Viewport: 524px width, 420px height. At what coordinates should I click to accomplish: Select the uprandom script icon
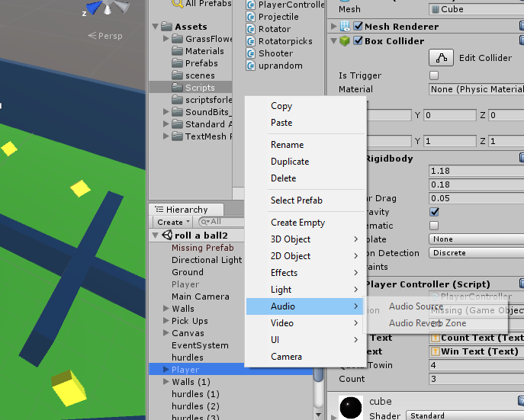point(250,66)
